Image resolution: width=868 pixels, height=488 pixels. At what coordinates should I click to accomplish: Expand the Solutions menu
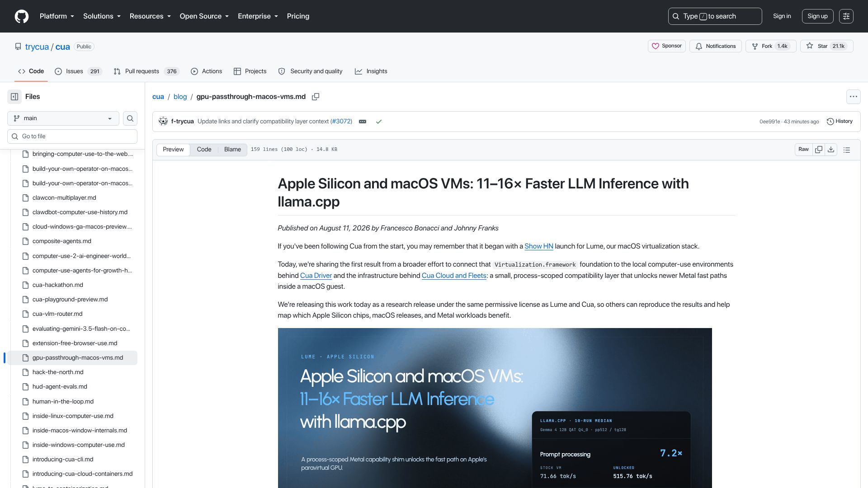102,16
